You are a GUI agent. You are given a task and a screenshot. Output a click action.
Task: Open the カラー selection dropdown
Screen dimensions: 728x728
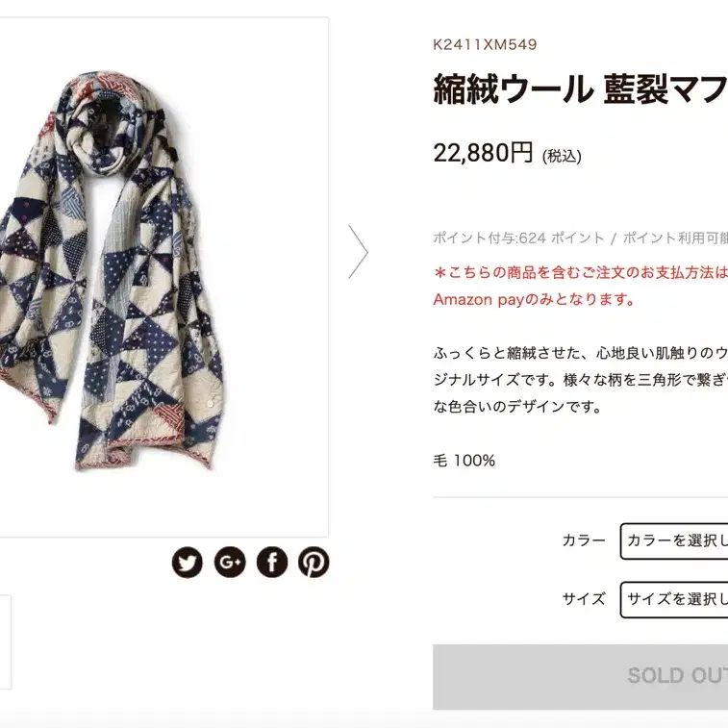(x=674, y=540)
